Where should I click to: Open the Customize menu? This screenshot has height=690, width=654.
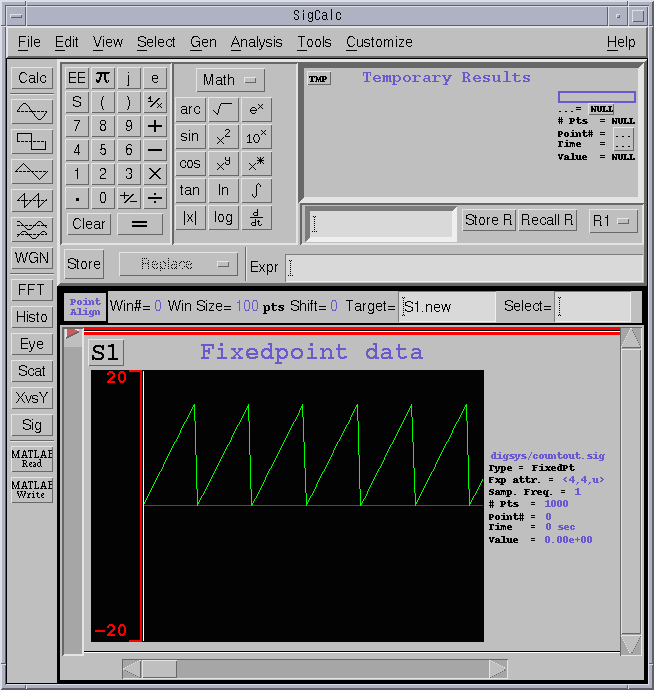tap(379, 42)
